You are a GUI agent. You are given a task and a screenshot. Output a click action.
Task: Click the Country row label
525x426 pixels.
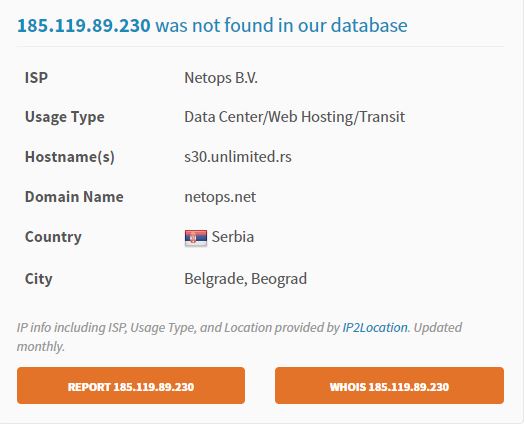[x=53, y=237]
